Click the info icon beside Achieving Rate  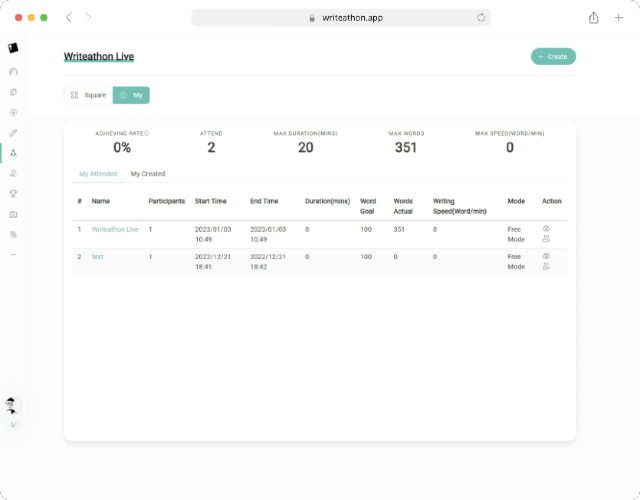(x=147, y=133)
